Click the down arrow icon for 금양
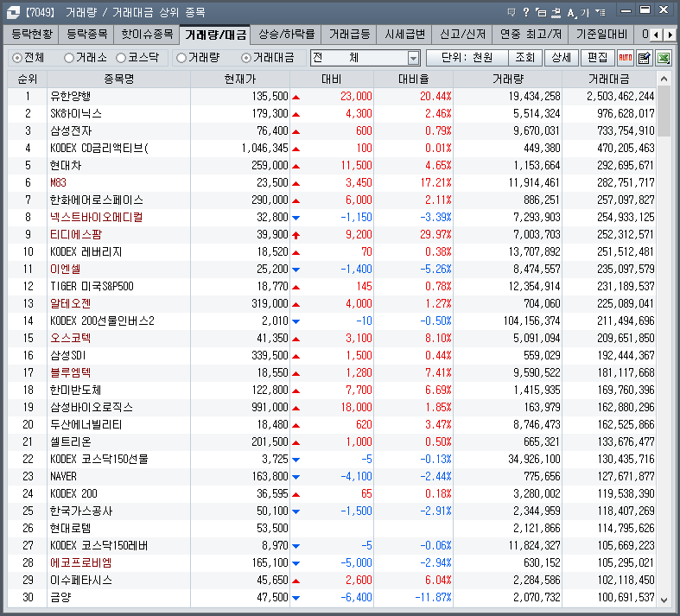 [x=296, y=598]
